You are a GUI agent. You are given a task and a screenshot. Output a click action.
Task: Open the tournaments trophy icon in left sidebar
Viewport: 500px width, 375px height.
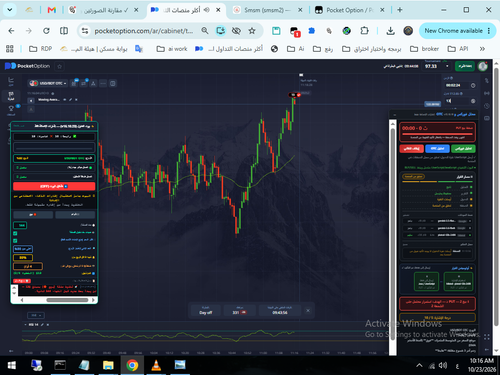tap(11, 109)
